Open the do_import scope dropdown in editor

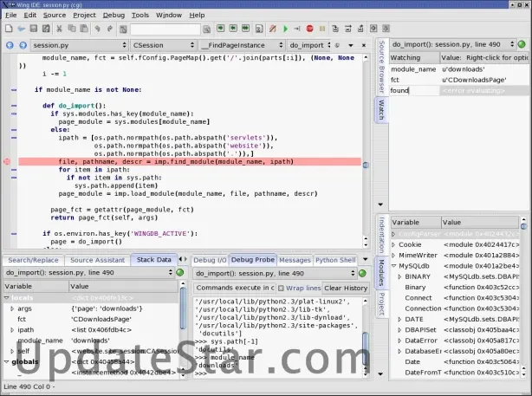309,45
